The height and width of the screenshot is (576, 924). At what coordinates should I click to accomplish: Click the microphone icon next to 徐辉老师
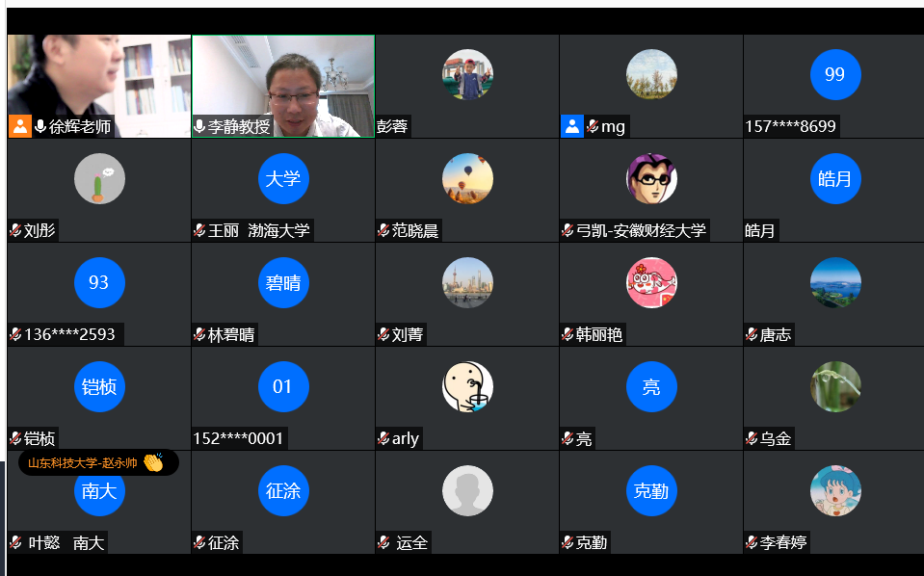[x=40, y=126]
